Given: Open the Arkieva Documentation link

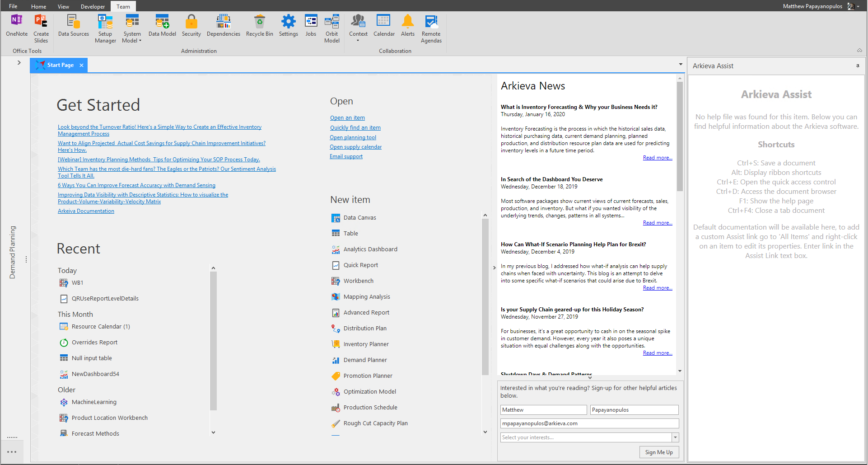Looking at the screenshot, I should [86, 211].
